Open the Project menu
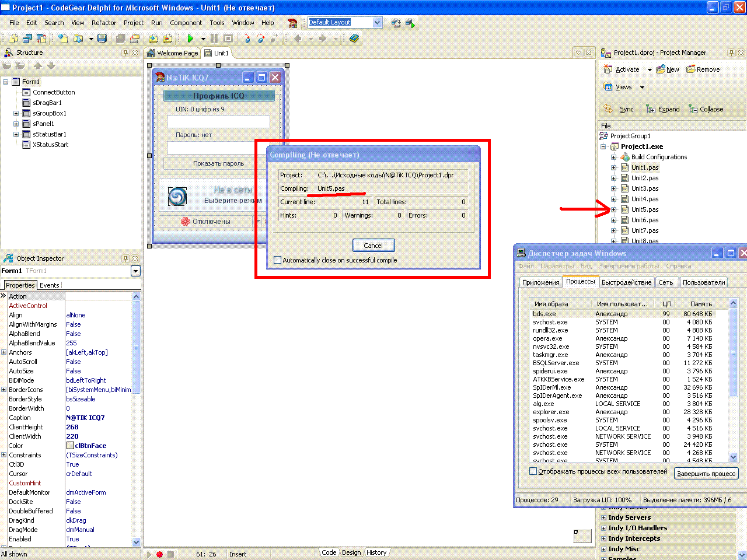The width and height of the screenshot is (747, 560). [134, 23]
